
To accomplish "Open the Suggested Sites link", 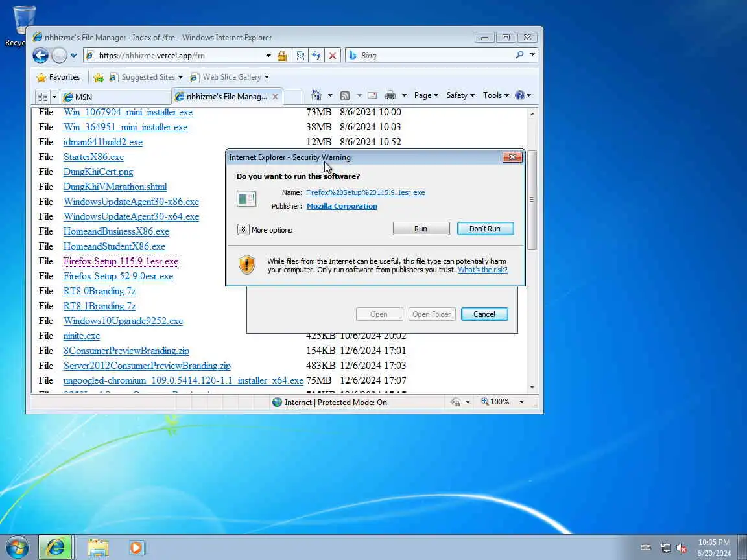I will click(x=146, y=77).
